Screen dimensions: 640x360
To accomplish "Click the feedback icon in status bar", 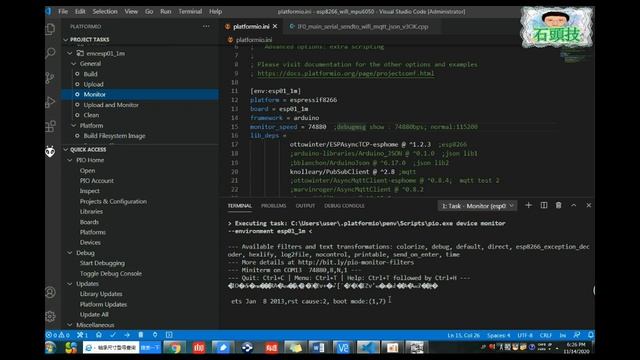I will 577,335.
